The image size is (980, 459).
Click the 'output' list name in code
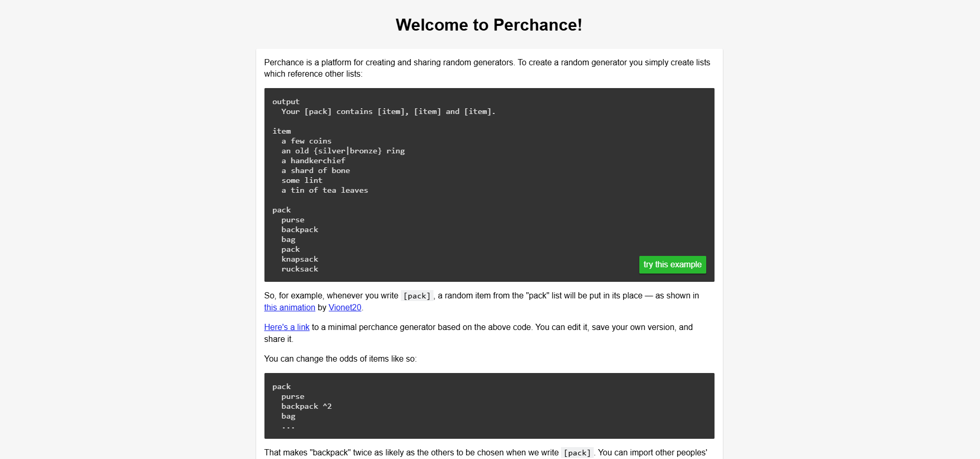(286, 102)
